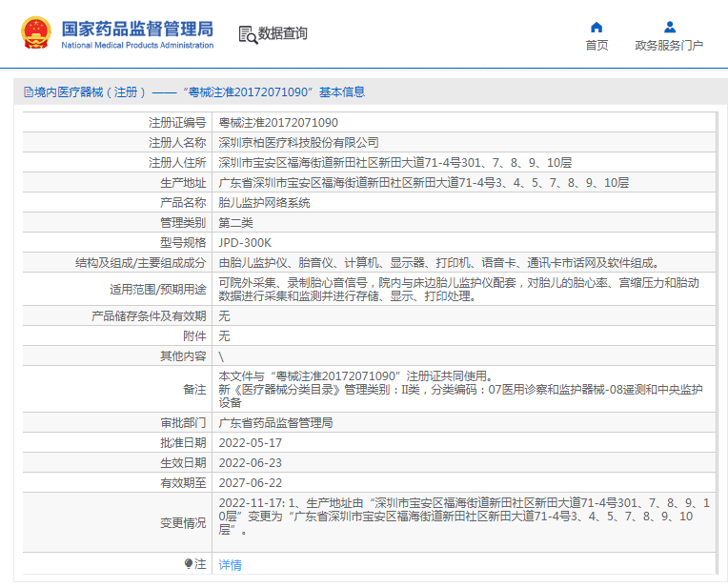The width and height of the screenshot is (728, 588).
Task: Click the 变更情况 change record text
Action: pyautogui.click(x=464, y=516)
